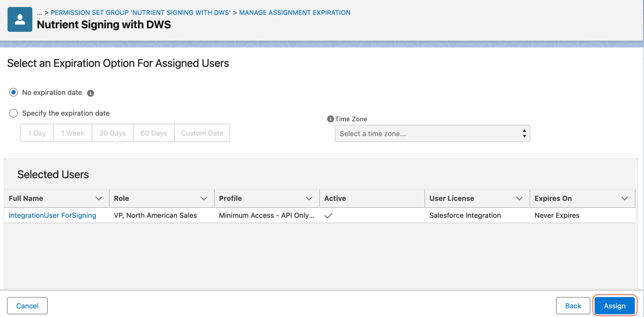644x317 pixels.
Task: Open Permission Set Group breadcrumb link
Action: pyautogui.click(x=141, y=13)
